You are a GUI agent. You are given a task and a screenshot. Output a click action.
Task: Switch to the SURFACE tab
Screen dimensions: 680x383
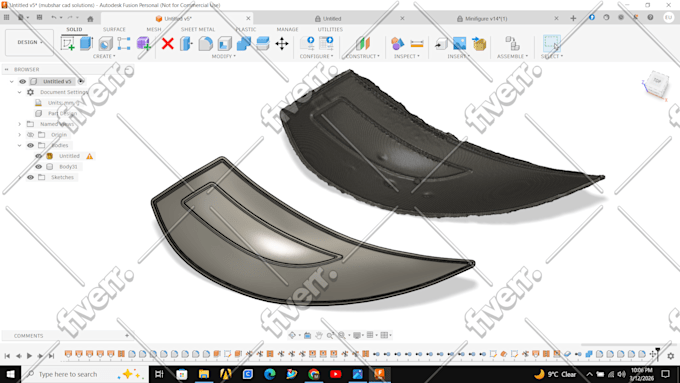[x=114, y=29]
